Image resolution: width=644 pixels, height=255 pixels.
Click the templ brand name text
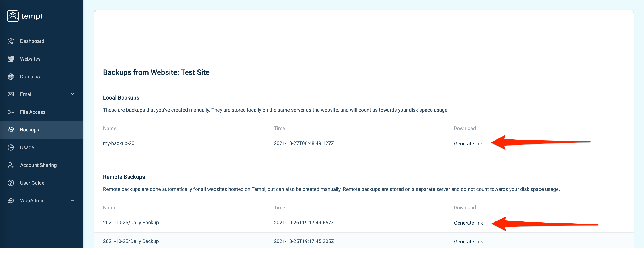tap(32, 16)
